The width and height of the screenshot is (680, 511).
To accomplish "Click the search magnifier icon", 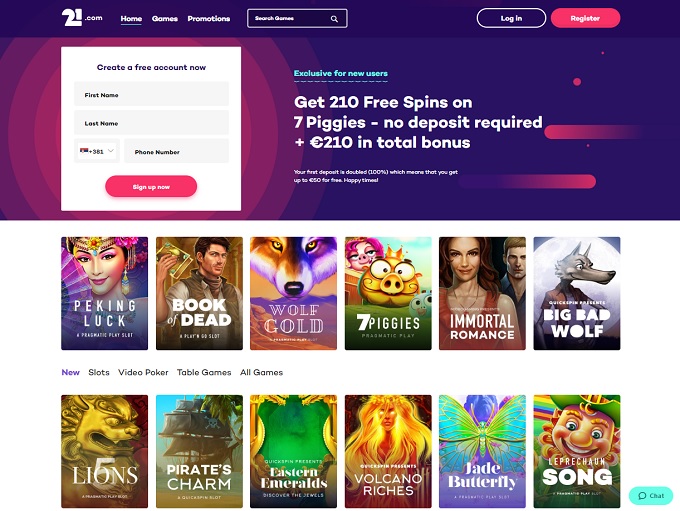I will pyautogui.click(x=334, y=19).
